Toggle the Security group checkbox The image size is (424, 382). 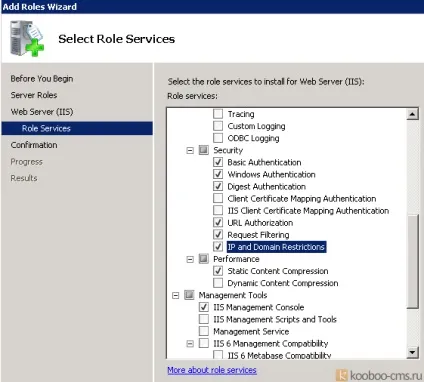pos(204,150)
